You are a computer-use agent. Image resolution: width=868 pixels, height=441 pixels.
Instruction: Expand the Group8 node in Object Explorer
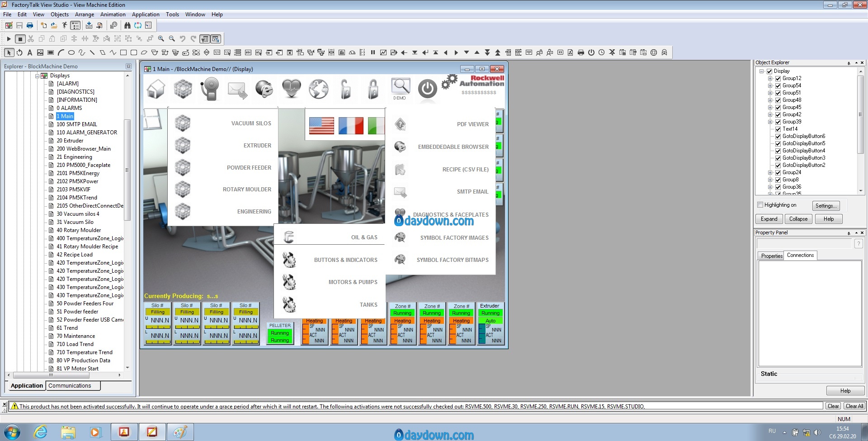pyautogui.click(x=770, y=180)
